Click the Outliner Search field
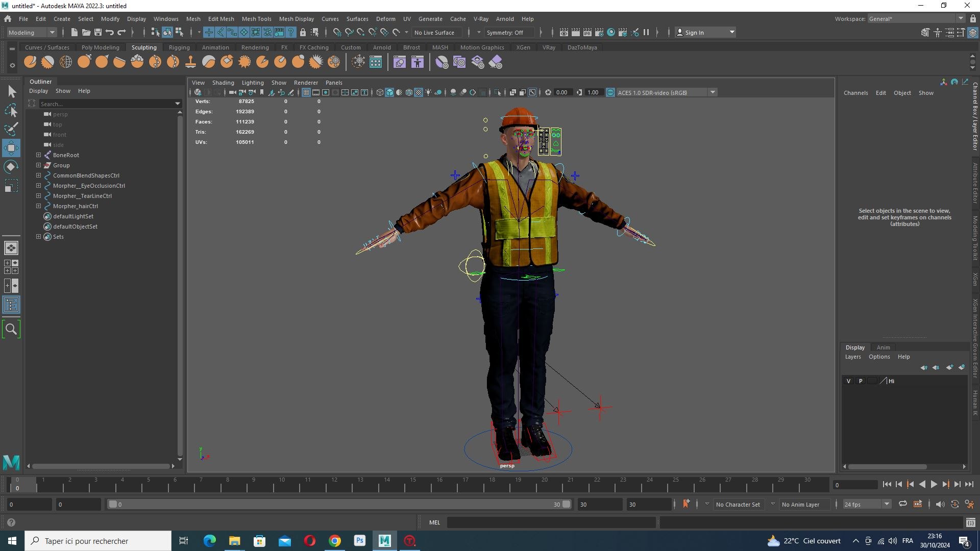The height and width of the screenshot is (551, 980). pos(110,104)
